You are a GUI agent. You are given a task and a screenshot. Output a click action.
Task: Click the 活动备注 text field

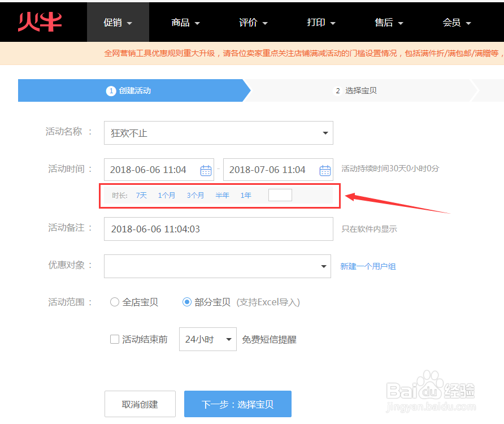click(x=219, y=229)
